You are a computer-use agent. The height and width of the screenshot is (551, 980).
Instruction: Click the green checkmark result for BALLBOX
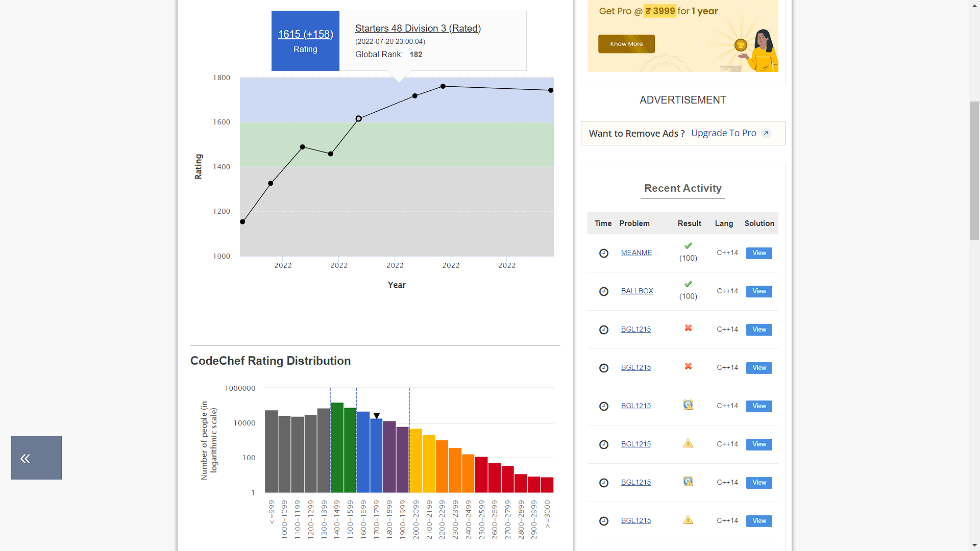(x=688, y=284)
